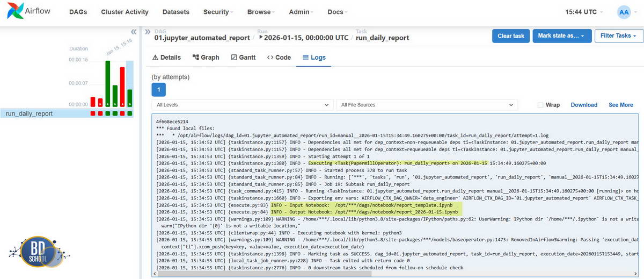Click '0 downstream tasks scheduled' log line
The height and width of the screenshot is (279, 644).
click(310, 268)
